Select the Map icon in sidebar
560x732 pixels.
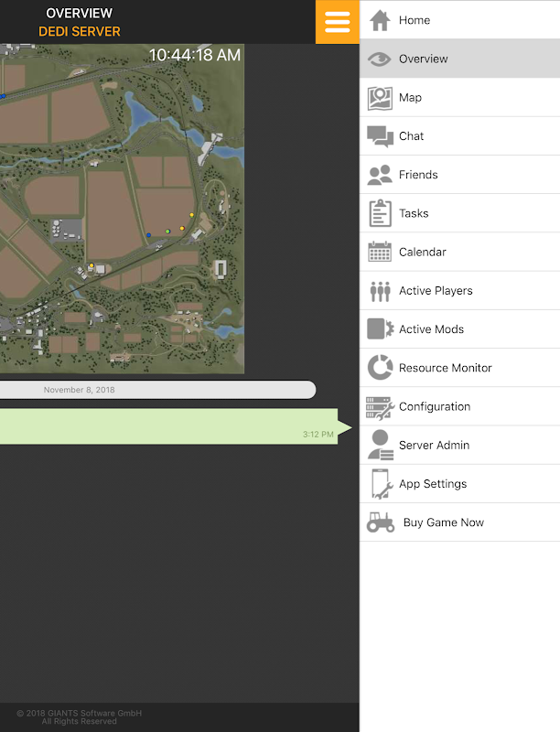tap(380, 98)
